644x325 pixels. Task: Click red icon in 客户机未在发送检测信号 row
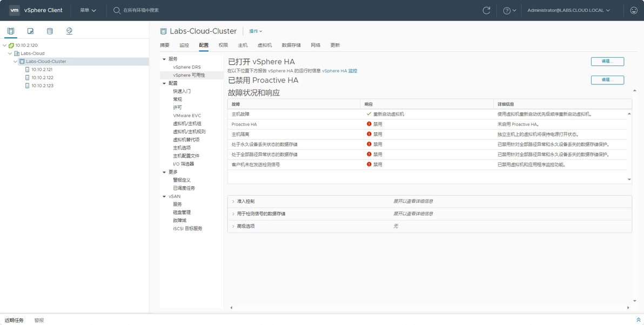[369, 164]
